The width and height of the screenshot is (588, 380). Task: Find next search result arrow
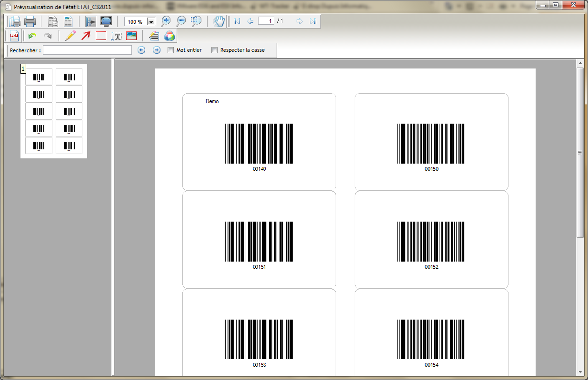pos(157,50)
